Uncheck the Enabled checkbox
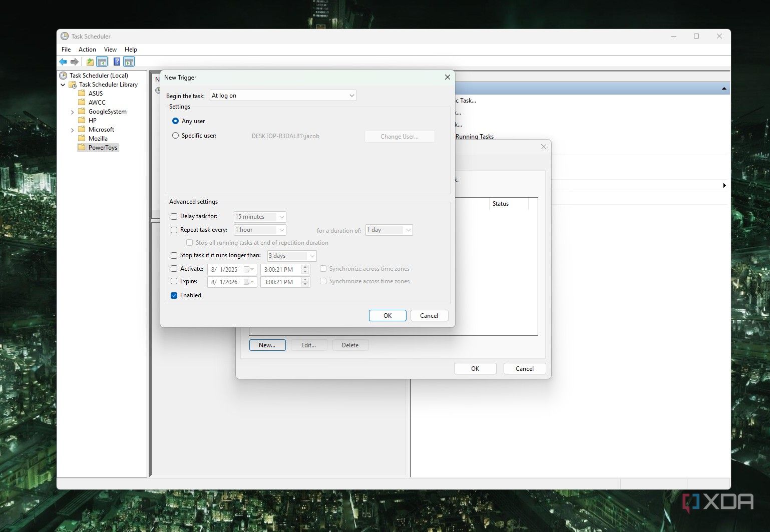 (x=174, y=295)
